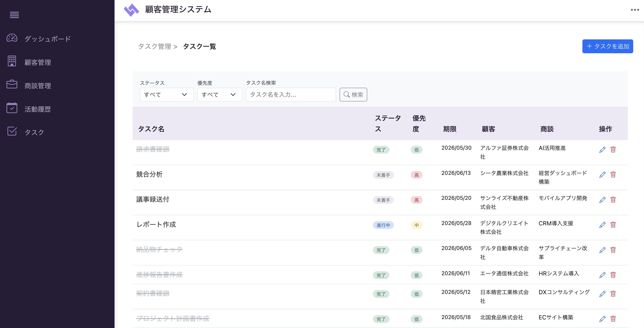Click the deal AI活用推進

(552, 148)
